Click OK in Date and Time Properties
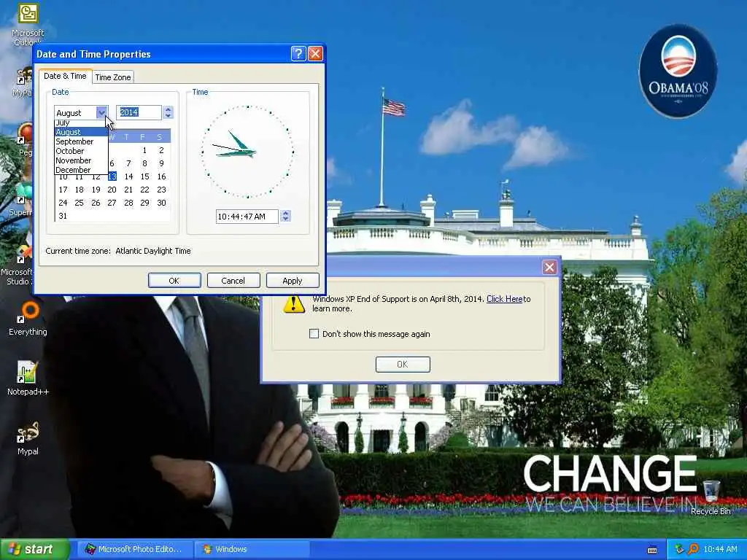 [x=174, y=281]
